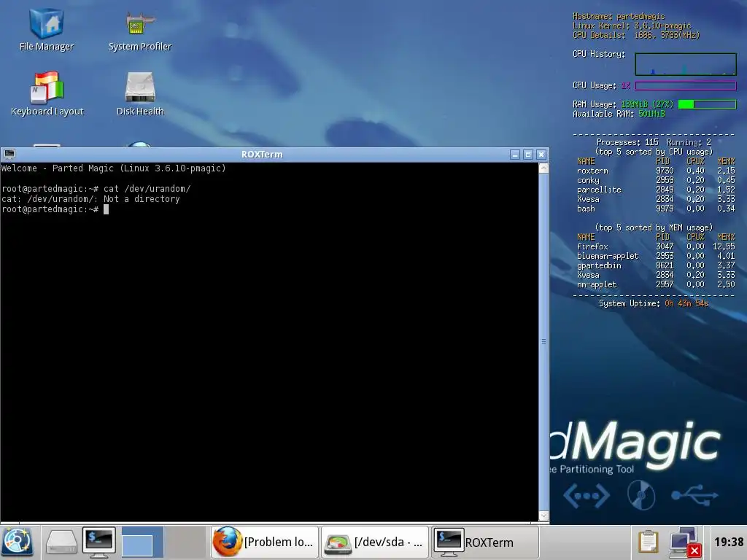Select the ROXTerm taskbar button

coord(485,542)
